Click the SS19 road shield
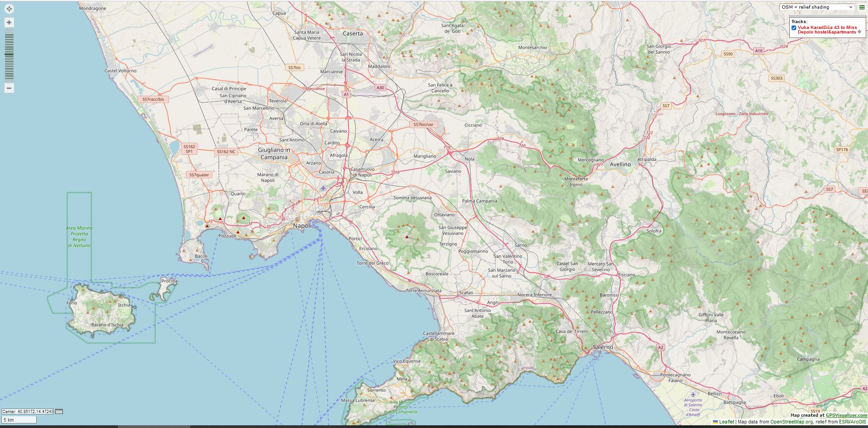This screenshot has width=868, height=428. (815, 412)
